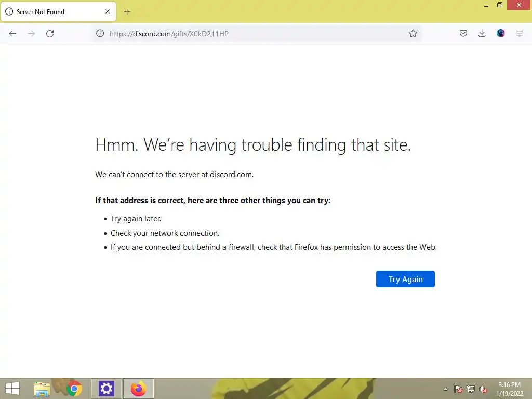Open site information icon in address bar
The height and width of the screenshot is (399, 532).
click(x=100, y=33)
